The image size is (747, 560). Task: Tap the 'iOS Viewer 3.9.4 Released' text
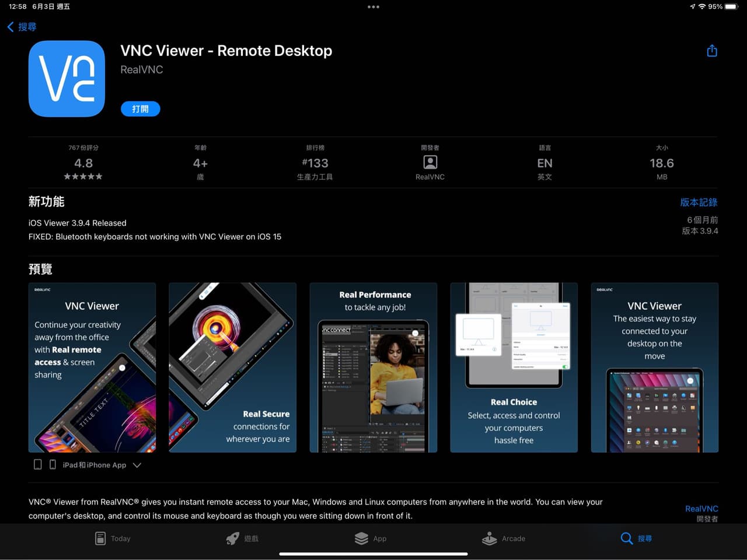(78, 223)
